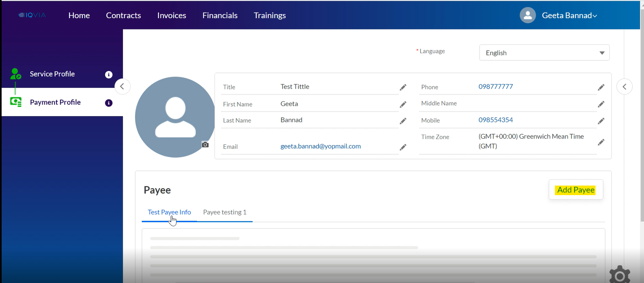The image size is (644, 283).
Task: Open the Contracts menu
Action: 123,16
